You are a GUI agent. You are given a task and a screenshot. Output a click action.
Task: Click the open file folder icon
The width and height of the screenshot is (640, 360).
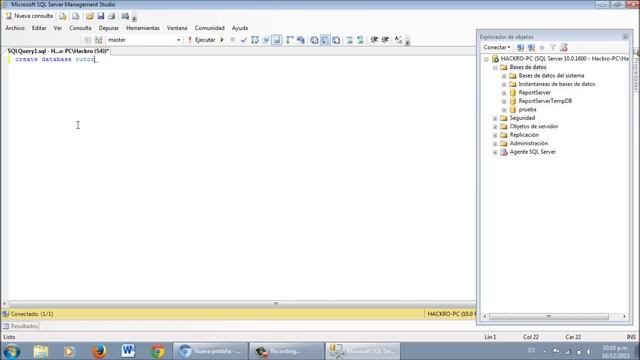89,16
